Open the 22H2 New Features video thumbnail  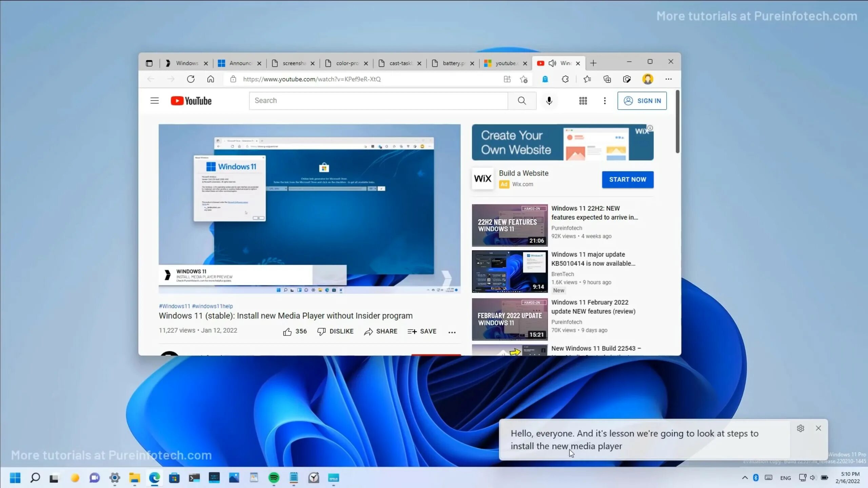pyautogui.click(x=509, y=225)
